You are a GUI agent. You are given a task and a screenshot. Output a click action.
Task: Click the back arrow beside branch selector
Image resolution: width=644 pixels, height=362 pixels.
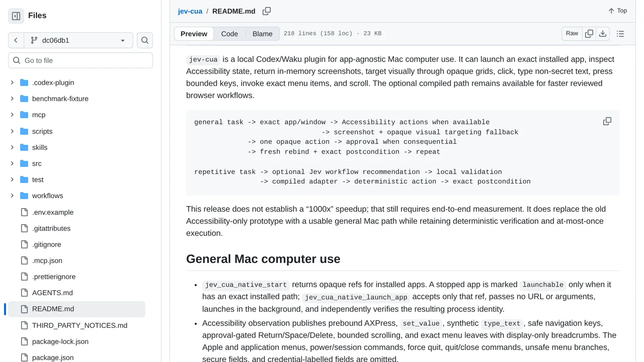click(16, 40)
